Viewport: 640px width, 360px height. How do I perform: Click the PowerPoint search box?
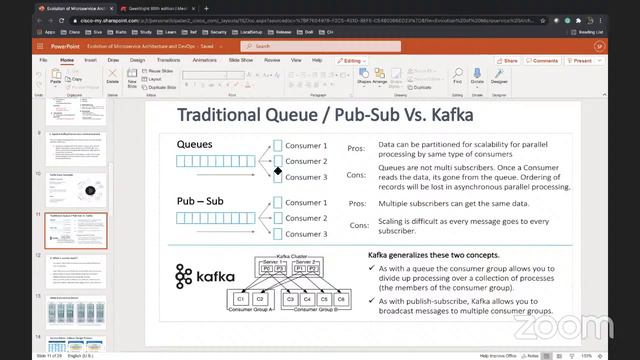[321, 47]
